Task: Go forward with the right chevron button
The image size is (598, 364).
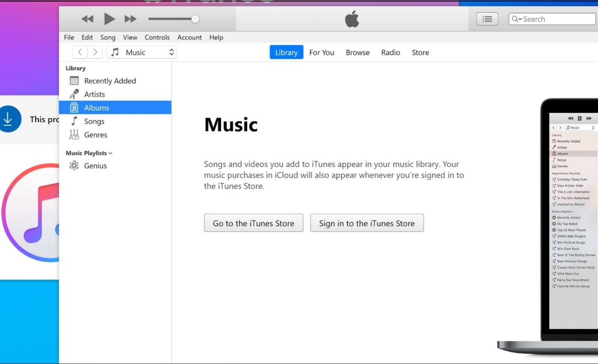Action: coord(95,52)
